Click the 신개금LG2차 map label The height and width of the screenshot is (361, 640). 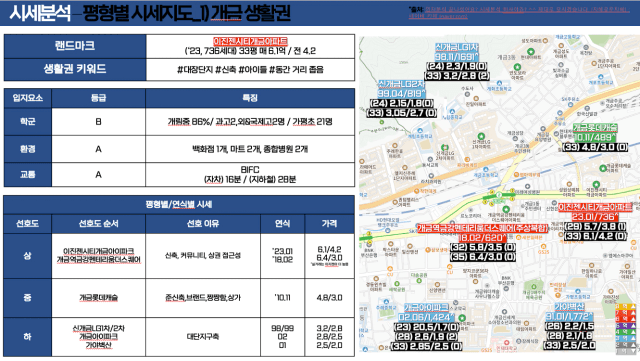coord(402,85)
